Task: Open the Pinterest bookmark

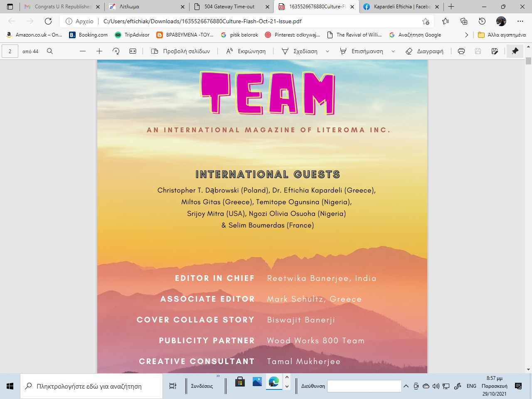Action: point(293,35)
